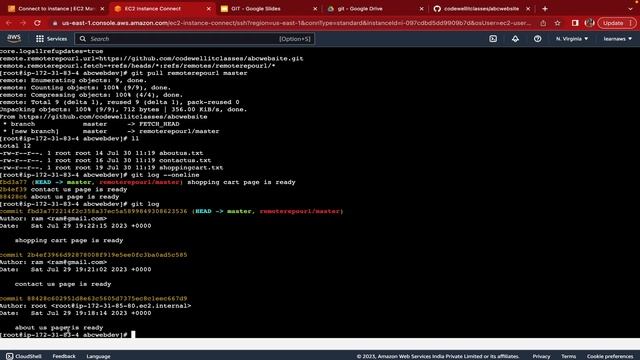Image resolution: width=640 pixels, height=360 pixels.
Task: Open the Services menu label
Action: coord(57,39)
